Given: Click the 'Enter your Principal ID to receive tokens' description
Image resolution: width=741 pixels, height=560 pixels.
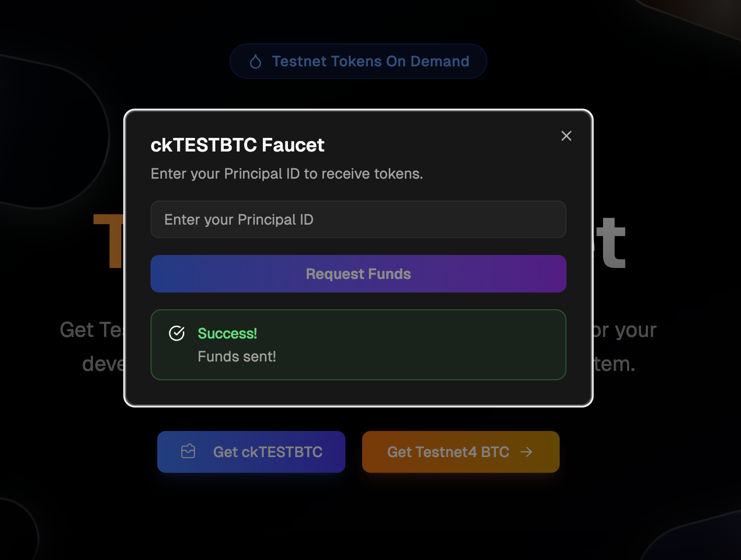Looking at the screenshot, I should point(286,173).
